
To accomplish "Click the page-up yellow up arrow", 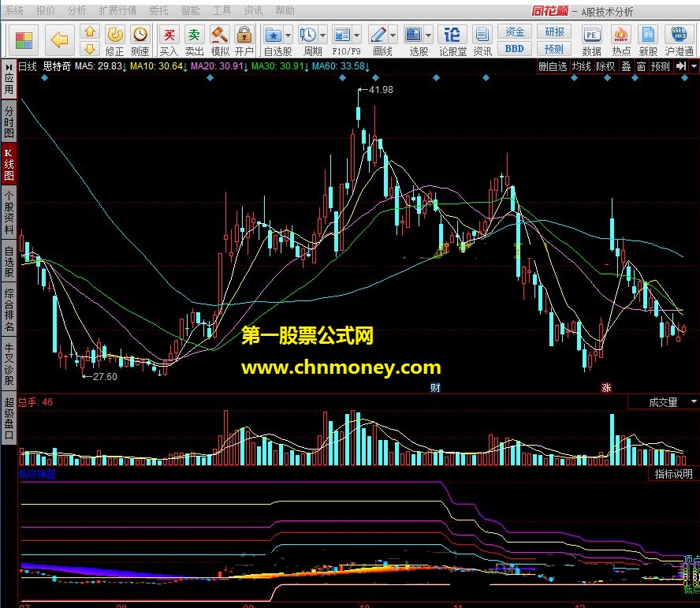I will point(90,32).
